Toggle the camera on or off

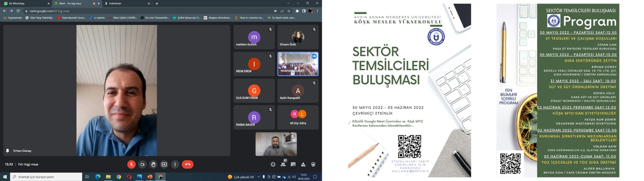pyautogui.click(x=142, y=165)
